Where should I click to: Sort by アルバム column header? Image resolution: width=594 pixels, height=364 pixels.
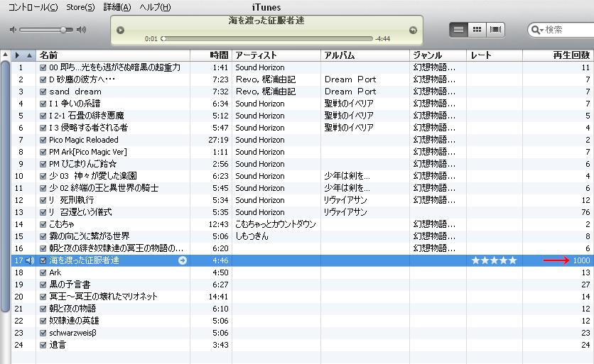pyautogui.click(x=365, y=55)
